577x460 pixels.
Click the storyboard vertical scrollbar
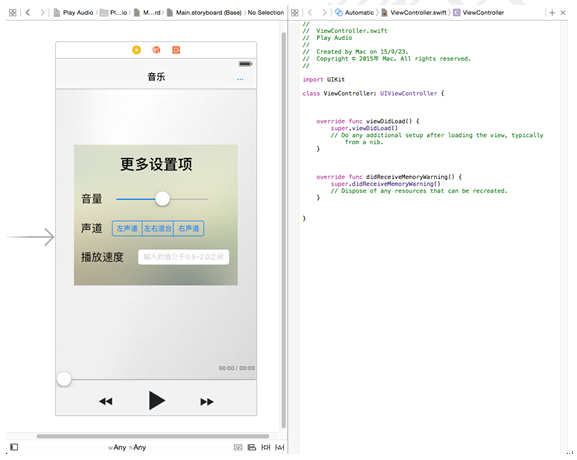(x=283, y=230)
